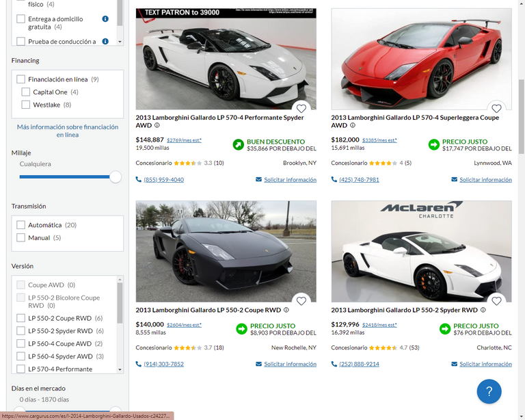Click the main page vertical scrollbar thumb

tap(522, 116)
